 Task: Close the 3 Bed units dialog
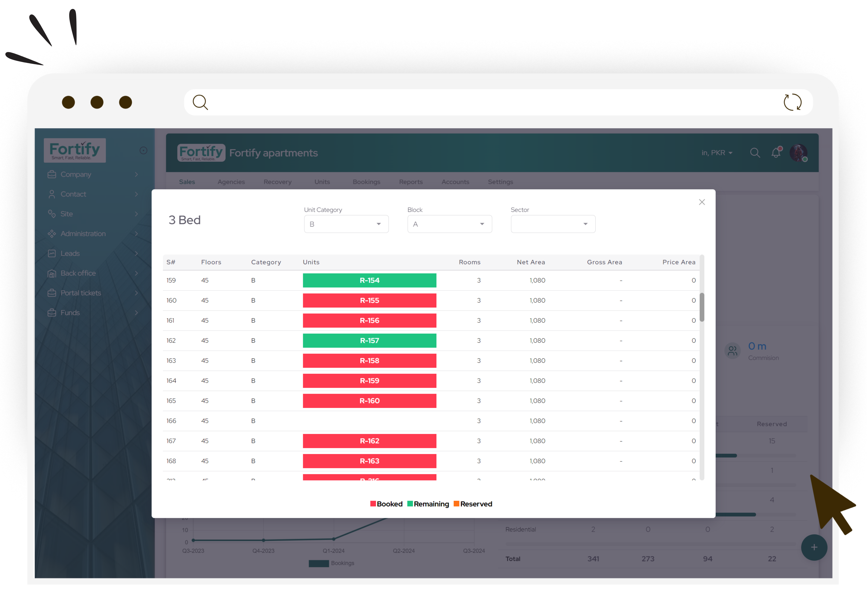point(702,202)
